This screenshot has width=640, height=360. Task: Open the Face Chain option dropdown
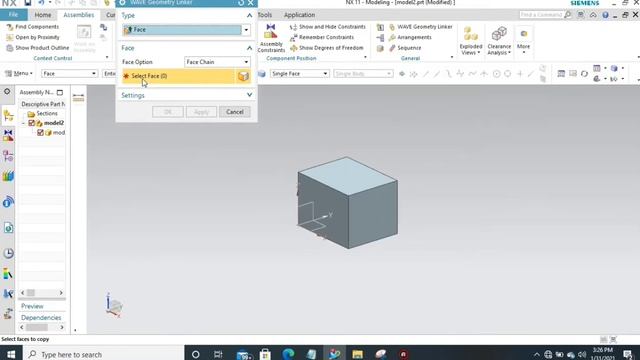coord(217,62)
